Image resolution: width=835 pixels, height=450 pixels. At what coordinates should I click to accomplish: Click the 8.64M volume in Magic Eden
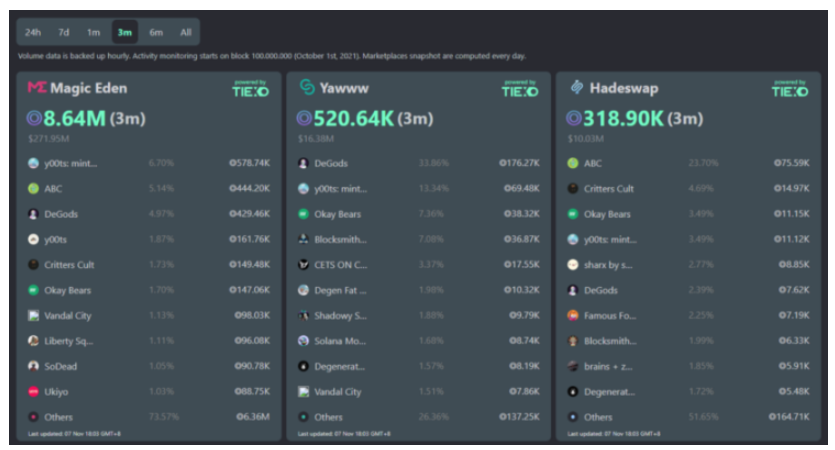click(75, 118)
